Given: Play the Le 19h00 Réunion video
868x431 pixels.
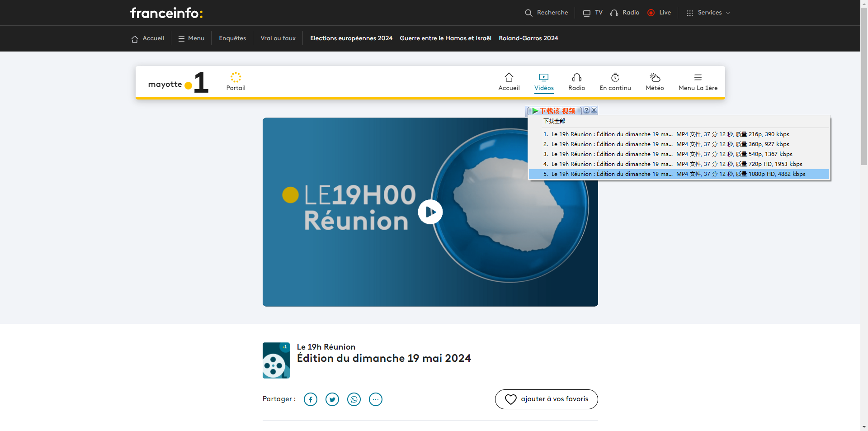Looking at the screenshot, I should tap(430, 212).
